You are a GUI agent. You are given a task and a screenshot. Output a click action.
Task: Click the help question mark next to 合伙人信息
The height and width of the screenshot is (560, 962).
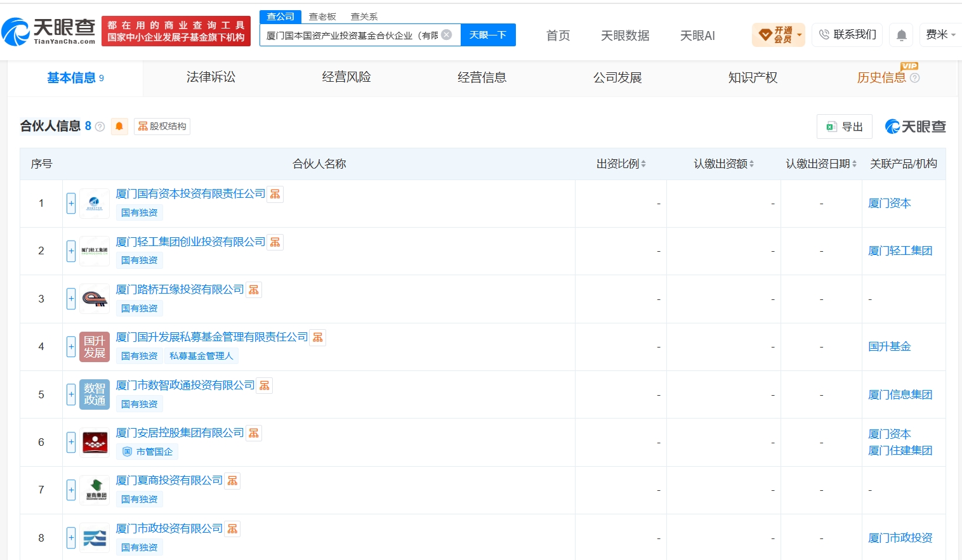click(100, 126)
